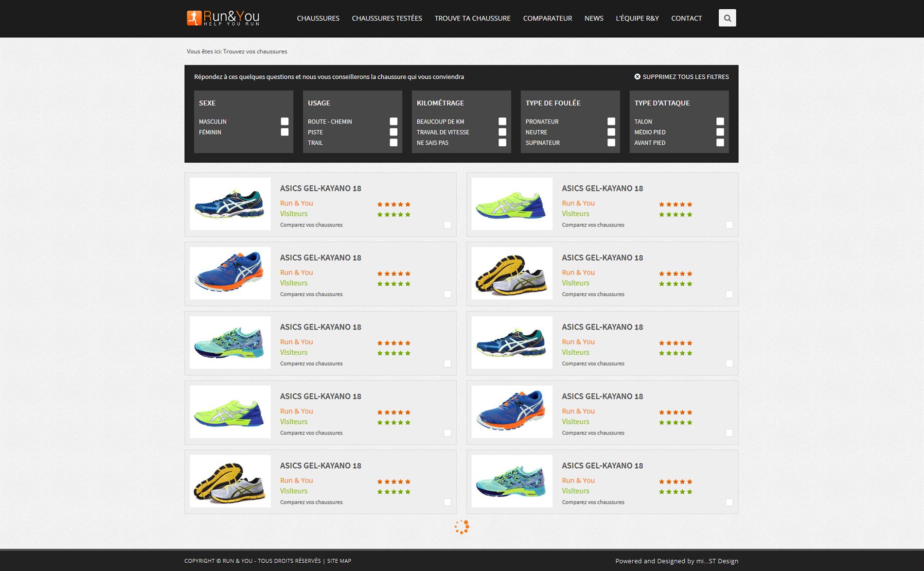
Task: Open the COMPARATEUR page
Action: (x=547, y=18)
